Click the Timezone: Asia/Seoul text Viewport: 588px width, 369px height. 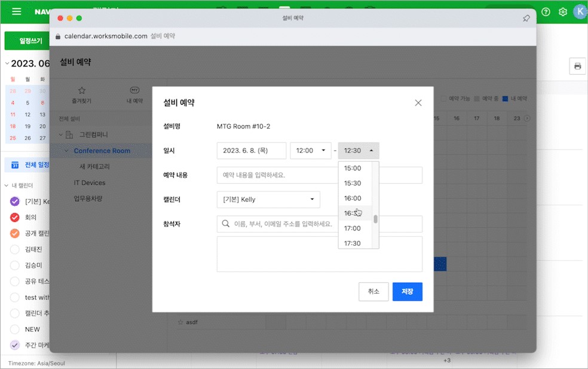36,364
